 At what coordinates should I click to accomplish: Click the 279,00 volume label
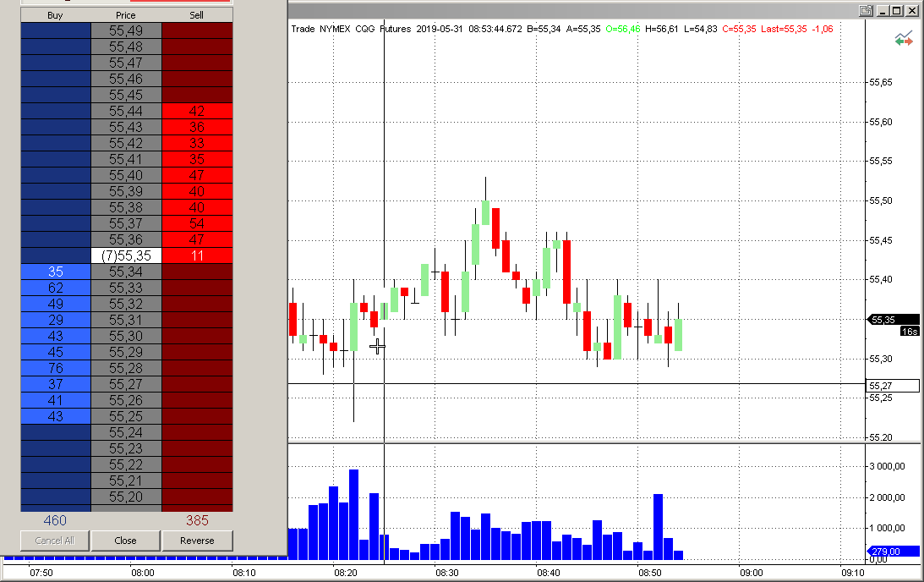[894, 552]
